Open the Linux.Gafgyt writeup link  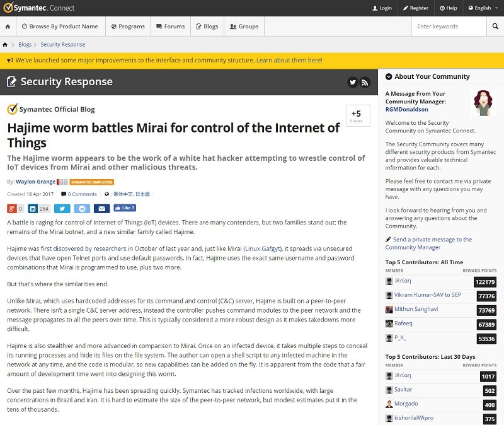263,248
